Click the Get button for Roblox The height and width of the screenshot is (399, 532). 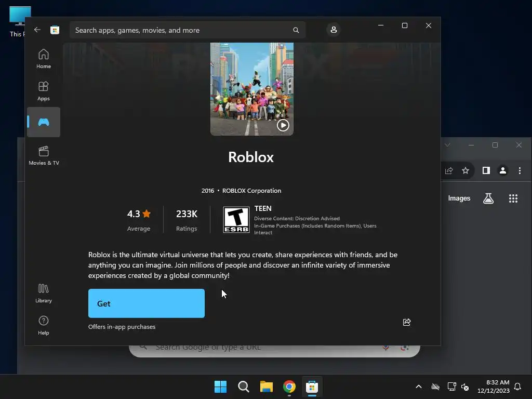click(x=146, y=303)
